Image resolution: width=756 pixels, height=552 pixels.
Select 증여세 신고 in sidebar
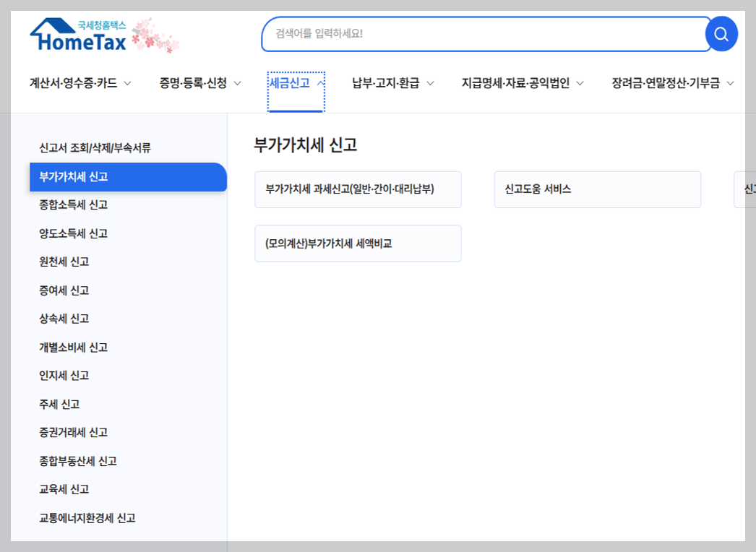[x=66, y=290]
